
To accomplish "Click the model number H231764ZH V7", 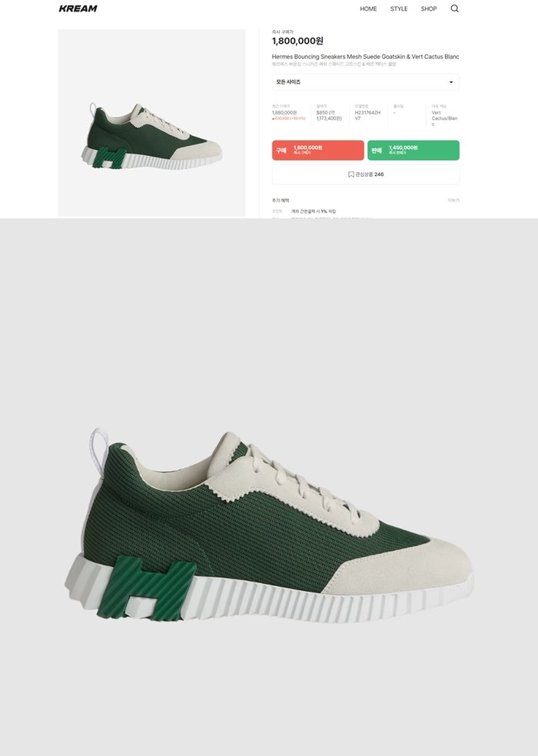I will (367, 114).
